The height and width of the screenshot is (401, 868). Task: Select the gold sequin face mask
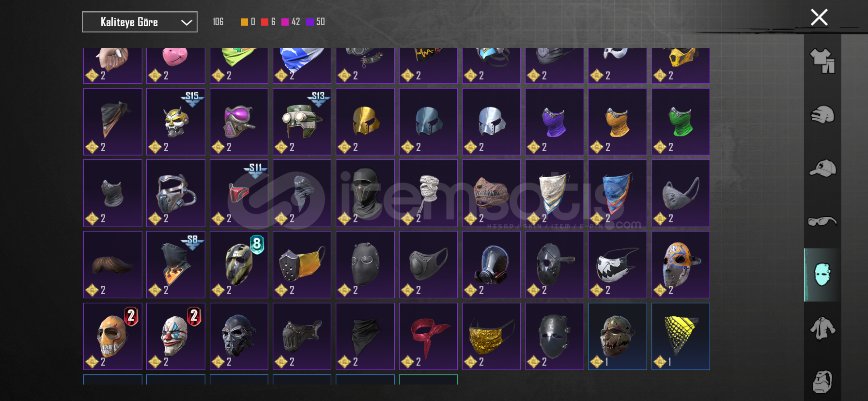tap(491, 336)
